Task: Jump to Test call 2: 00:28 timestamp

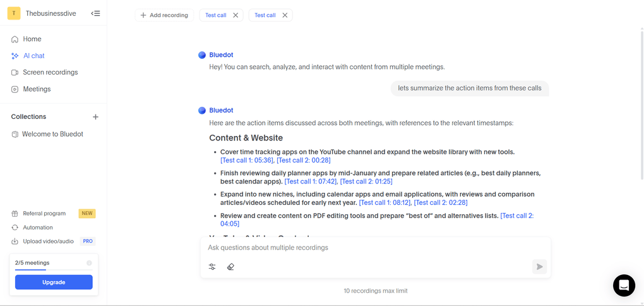Action: point(304,160)
